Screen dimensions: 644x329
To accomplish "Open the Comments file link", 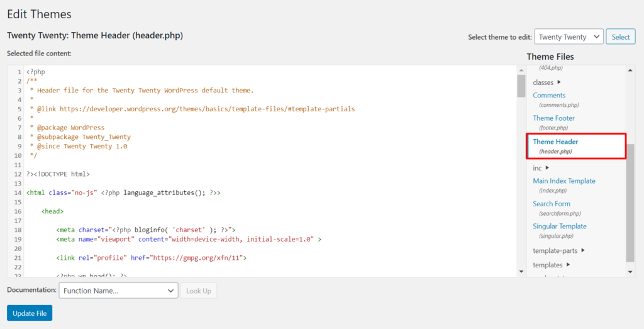I will pos(549,96).
